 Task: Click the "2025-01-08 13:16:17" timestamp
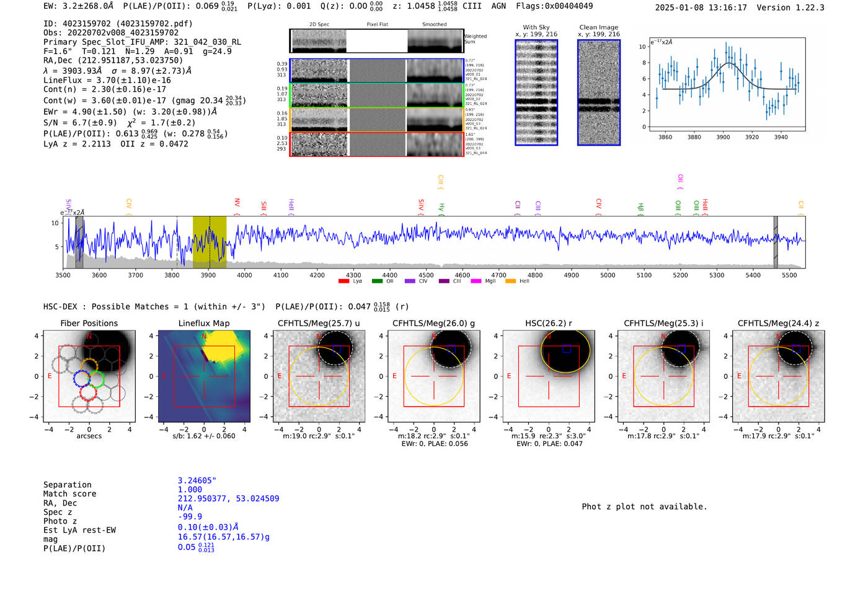tap(701, 7)
